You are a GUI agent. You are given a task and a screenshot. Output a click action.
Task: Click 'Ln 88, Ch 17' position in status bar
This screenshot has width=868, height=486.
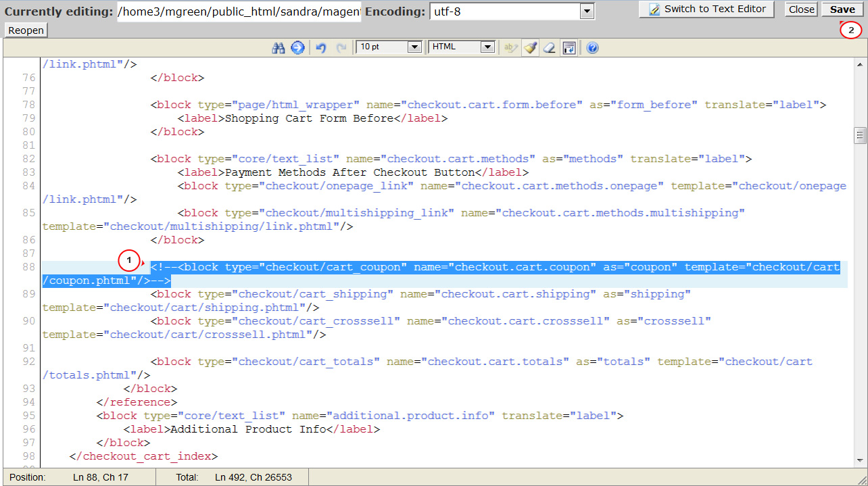tap(101, 477)
